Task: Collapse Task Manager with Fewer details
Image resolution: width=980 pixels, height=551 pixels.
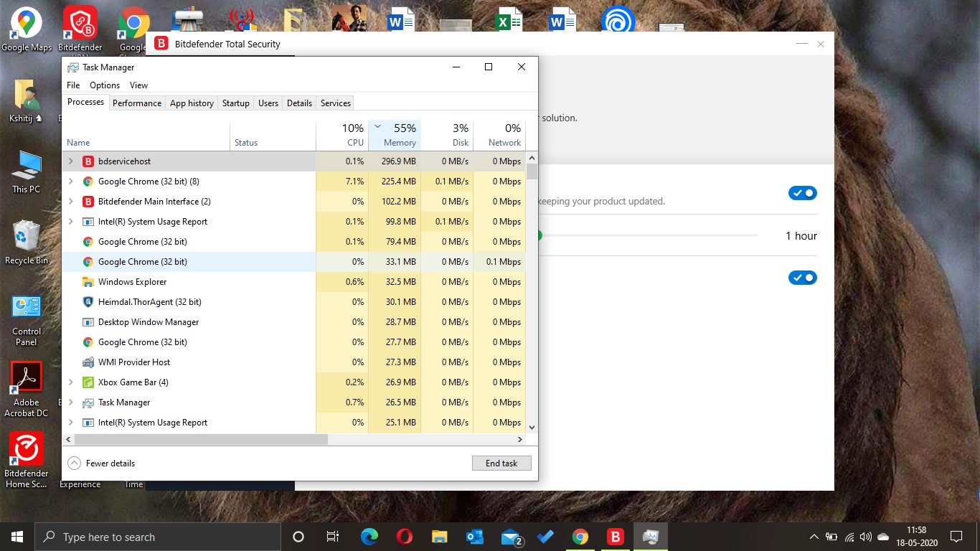Action: (101, 463)
